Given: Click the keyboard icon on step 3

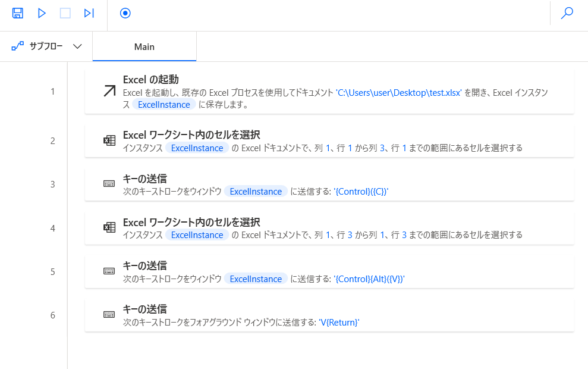Looking at the screenshot, I should click(109, 183).
